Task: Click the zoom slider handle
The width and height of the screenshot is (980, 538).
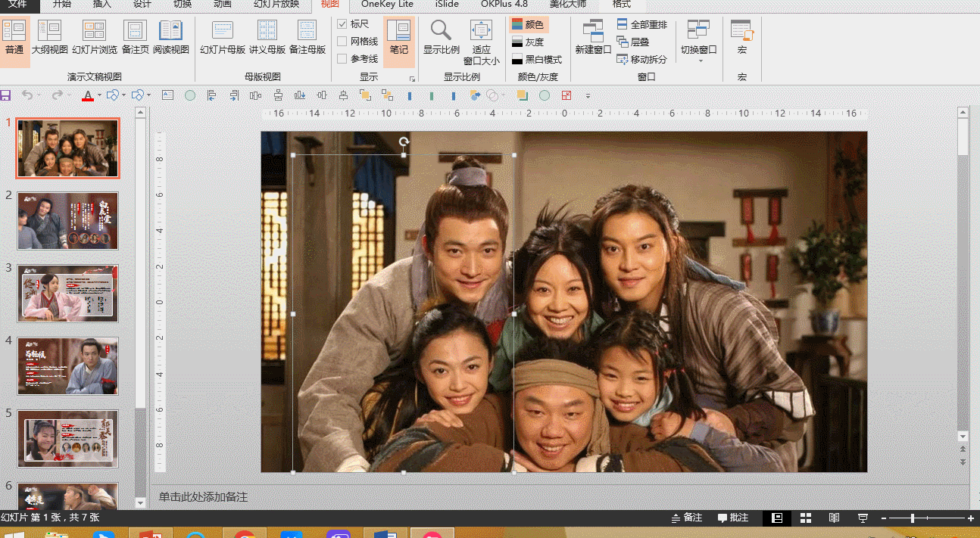Action: pyautogui.click(x=913, y=518)
